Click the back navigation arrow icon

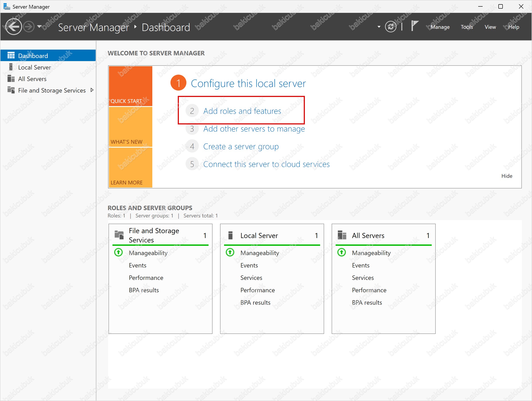coord(14,27)
